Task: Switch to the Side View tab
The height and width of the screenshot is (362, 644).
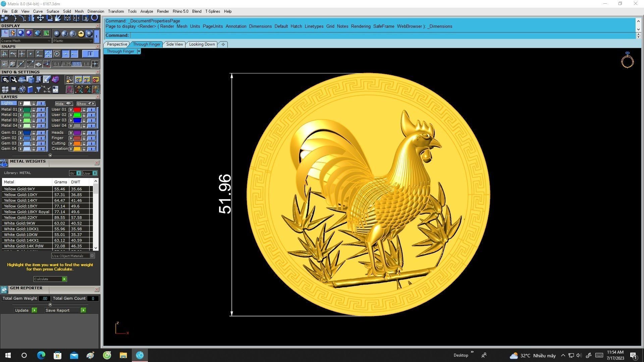Action: pyautogui.click(x=174, y=44)
